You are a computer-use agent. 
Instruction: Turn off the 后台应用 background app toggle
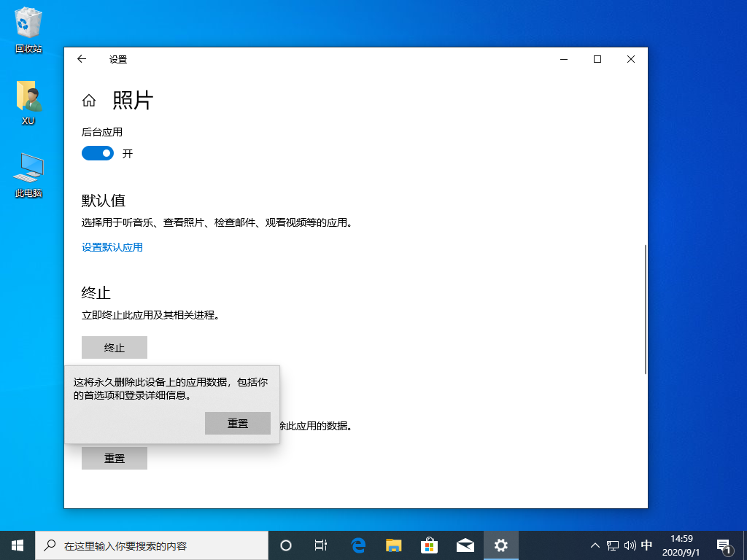click(x=98, y=153)
